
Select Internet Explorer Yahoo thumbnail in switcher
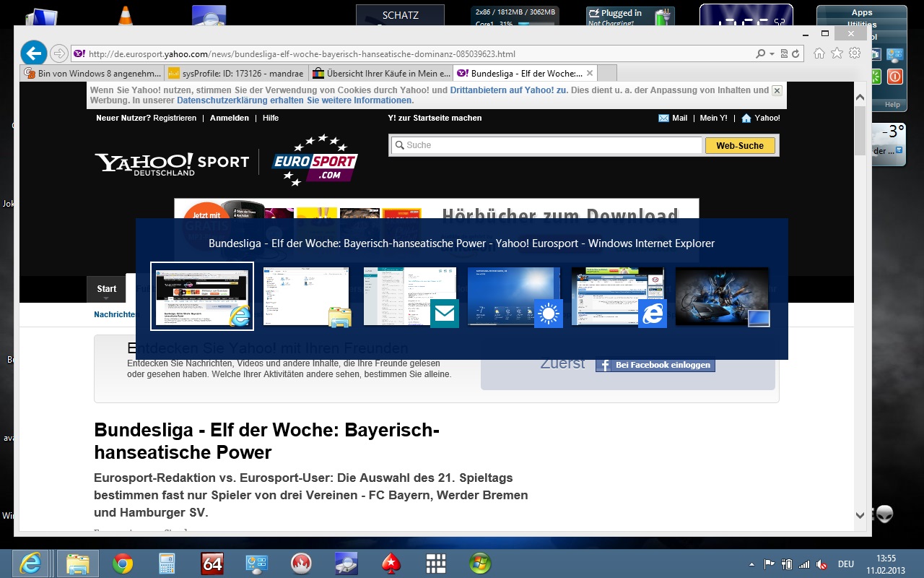click(202, 296)
